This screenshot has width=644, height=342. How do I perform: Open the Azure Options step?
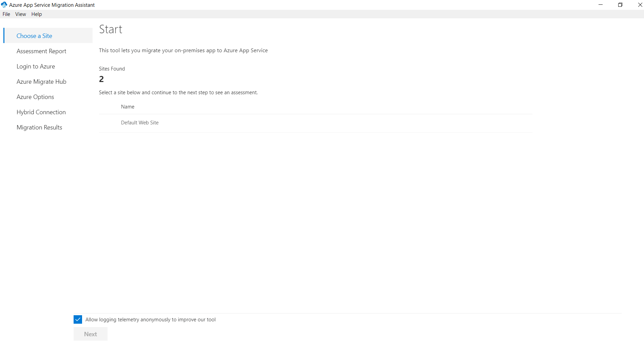click(x=35, y=97)
